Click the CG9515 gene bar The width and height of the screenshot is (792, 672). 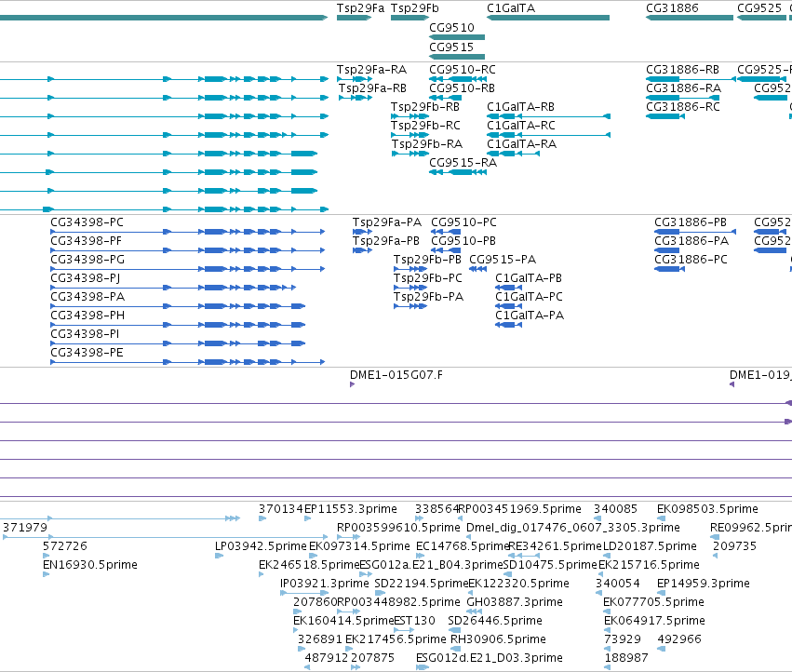click(x=457, y=57)
